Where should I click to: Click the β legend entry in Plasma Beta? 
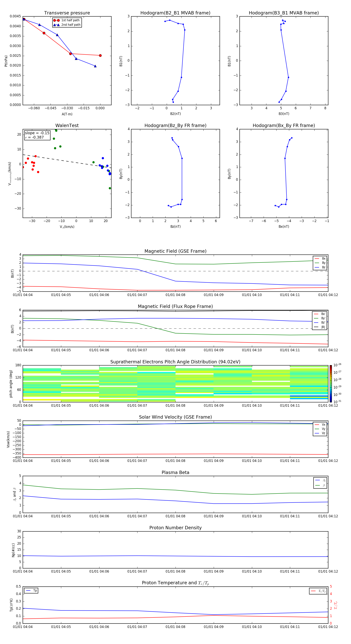tap(320, 485)
